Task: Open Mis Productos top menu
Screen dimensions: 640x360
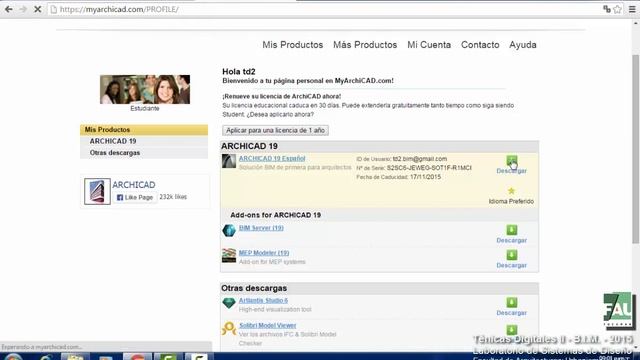Action: [x=292, y=45]
